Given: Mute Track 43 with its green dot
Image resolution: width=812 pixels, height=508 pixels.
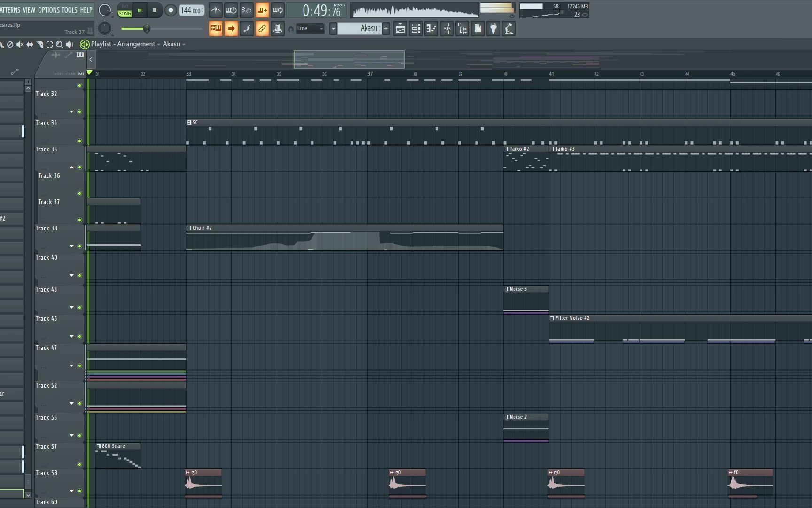Looking at the screenshot, I should pos(79,307).
